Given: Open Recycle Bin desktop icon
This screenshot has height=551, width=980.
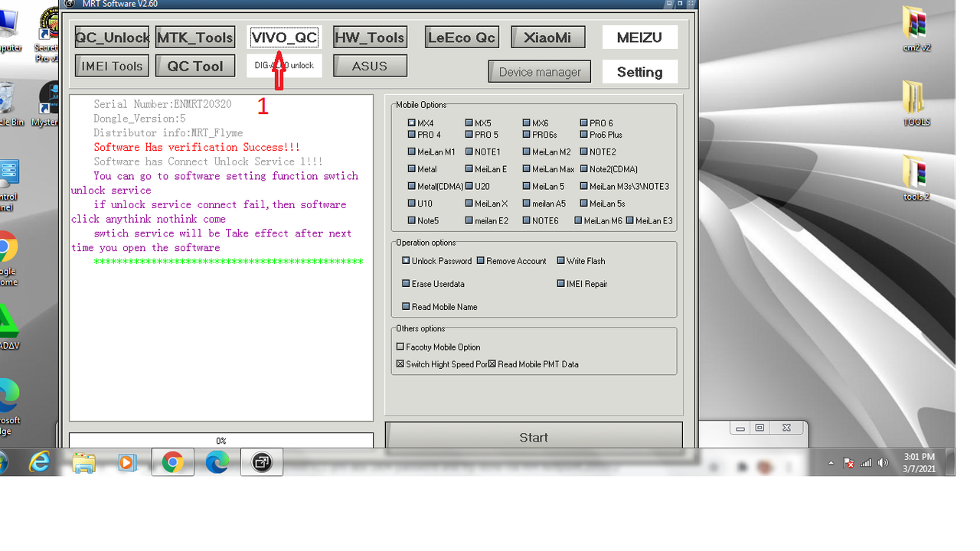Looking at the screenshot, I should pyautogui.click(x=8, y=104).
